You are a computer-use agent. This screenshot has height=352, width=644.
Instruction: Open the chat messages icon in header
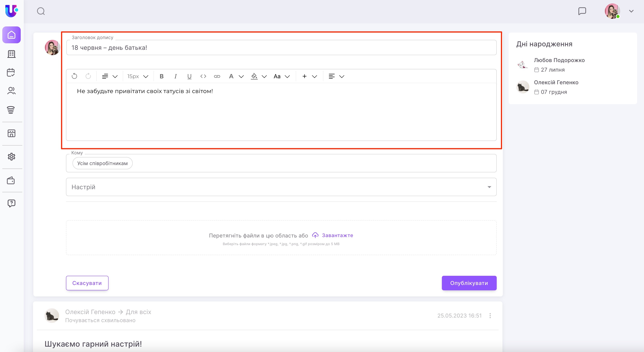coord(582,11)
